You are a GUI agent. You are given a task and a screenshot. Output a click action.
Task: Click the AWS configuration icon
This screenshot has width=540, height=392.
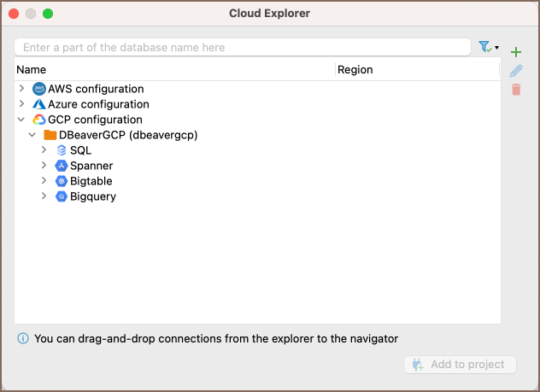38,89
